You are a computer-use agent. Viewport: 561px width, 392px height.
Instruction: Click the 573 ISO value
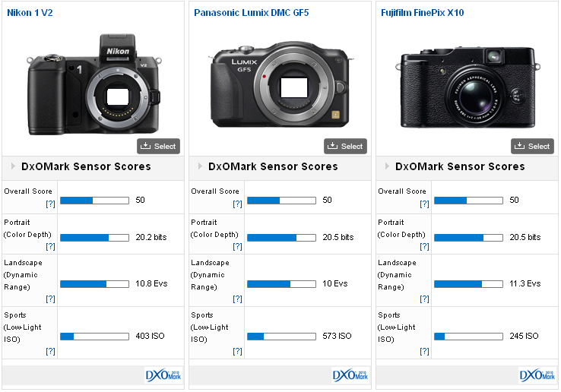tap(337, 336)
